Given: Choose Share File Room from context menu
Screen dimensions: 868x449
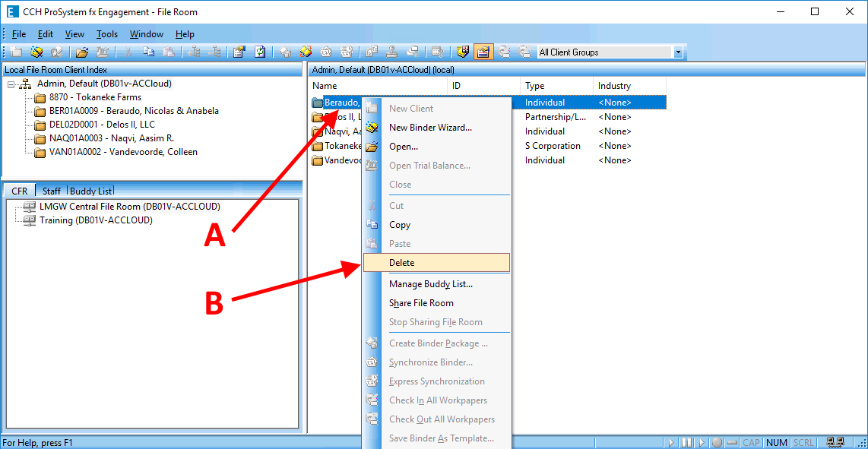Looking at the screenshot, I should pos(436,303).
